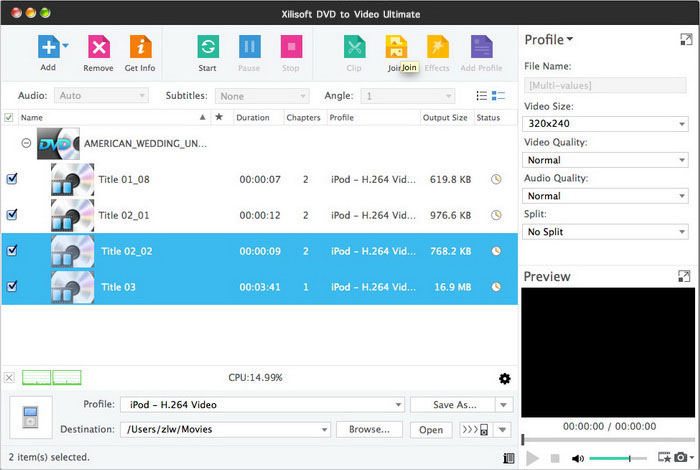Open the Clip tool
Image resolution: width=700 pixels, height=470 pixels.
(x=354, y=47)
